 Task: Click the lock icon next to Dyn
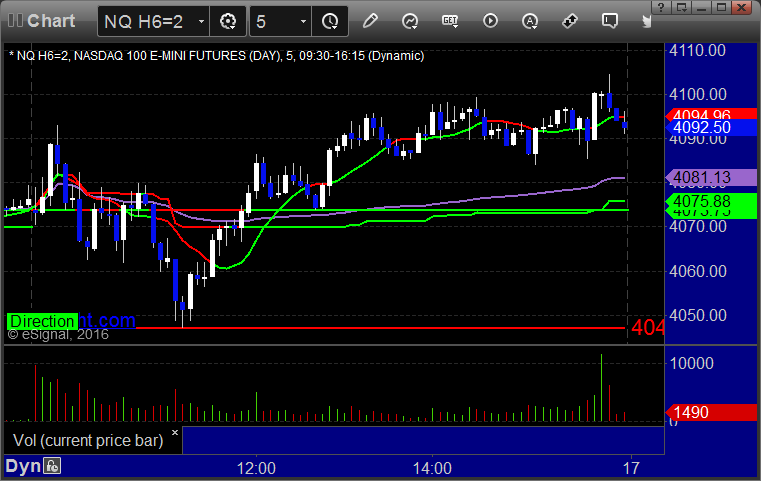[x=52, y=466]
